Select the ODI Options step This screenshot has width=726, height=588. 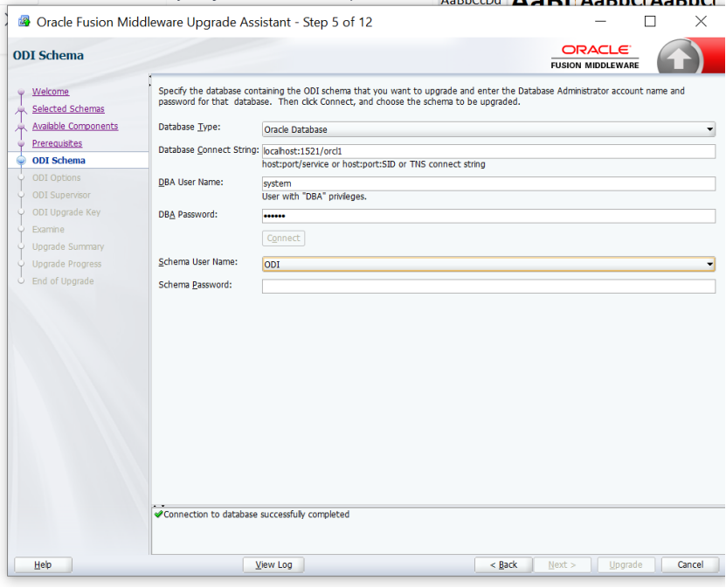(57, 177)
